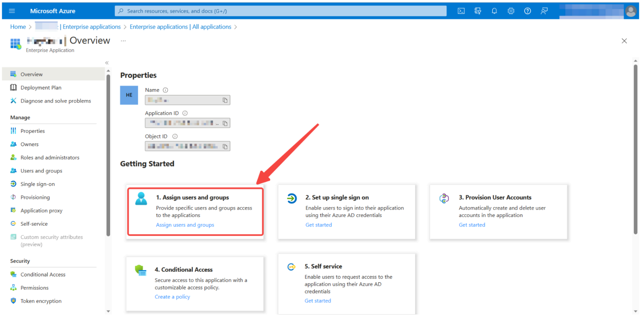Viewport: 644px width, 328px height.
Task: Open Cloud Shell from top bar
Action: point(461,11)
